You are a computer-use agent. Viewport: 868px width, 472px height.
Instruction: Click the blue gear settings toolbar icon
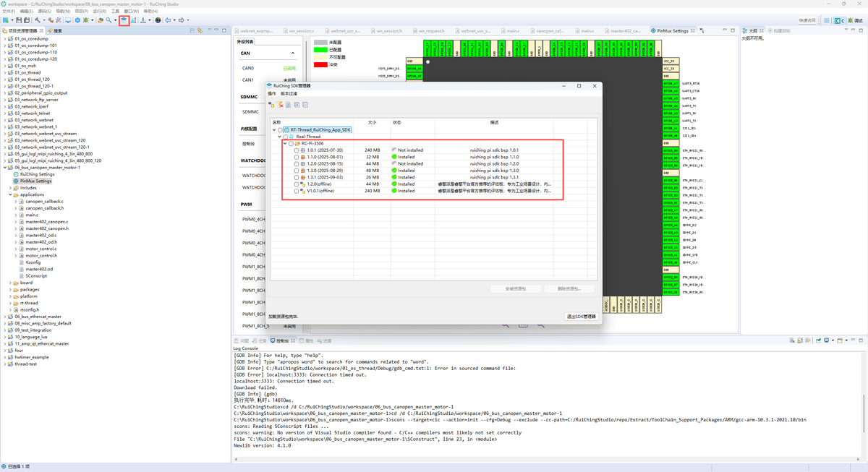pyautogui.click(x=77, y=20)
